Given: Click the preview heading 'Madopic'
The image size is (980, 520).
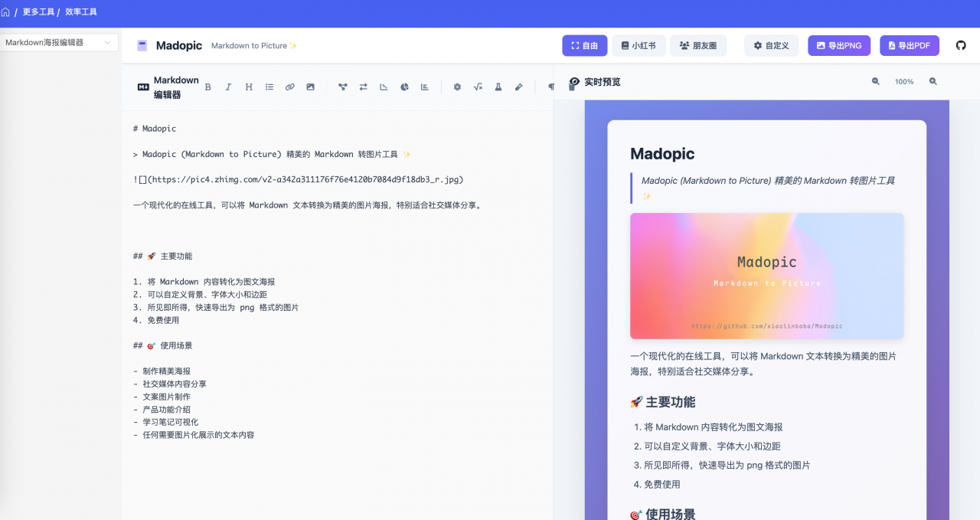Looking at the screenshot, I should point(662,154).
